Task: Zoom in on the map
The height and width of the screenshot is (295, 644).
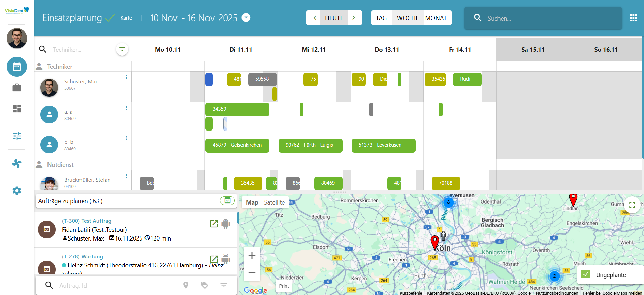Action: 252,256
